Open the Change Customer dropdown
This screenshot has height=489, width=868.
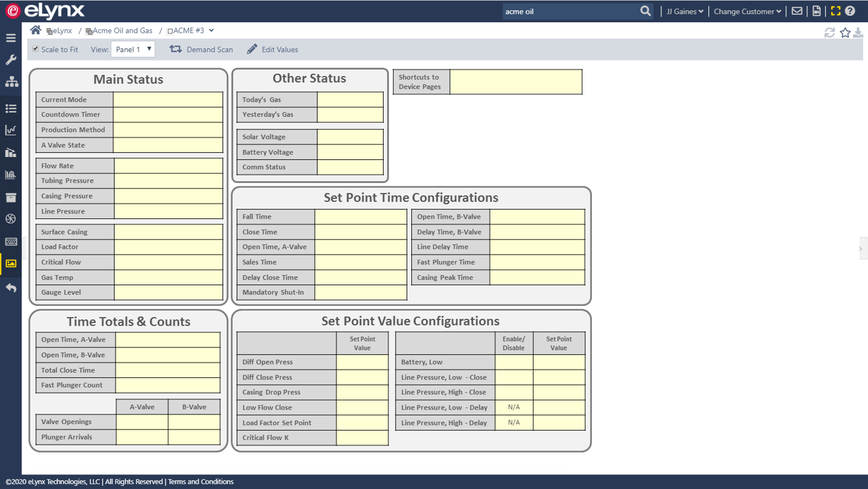coord(747,11)
